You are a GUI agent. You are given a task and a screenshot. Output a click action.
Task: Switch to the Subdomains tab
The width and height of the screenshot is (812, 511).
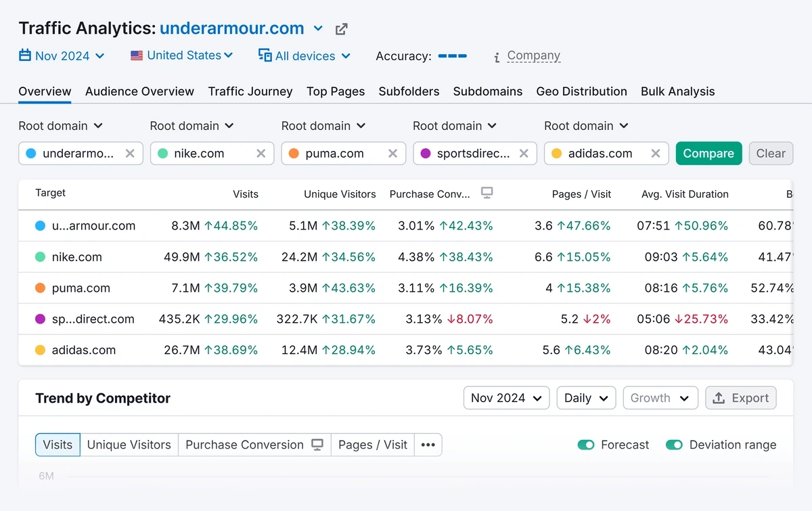(x=488, y=91)
